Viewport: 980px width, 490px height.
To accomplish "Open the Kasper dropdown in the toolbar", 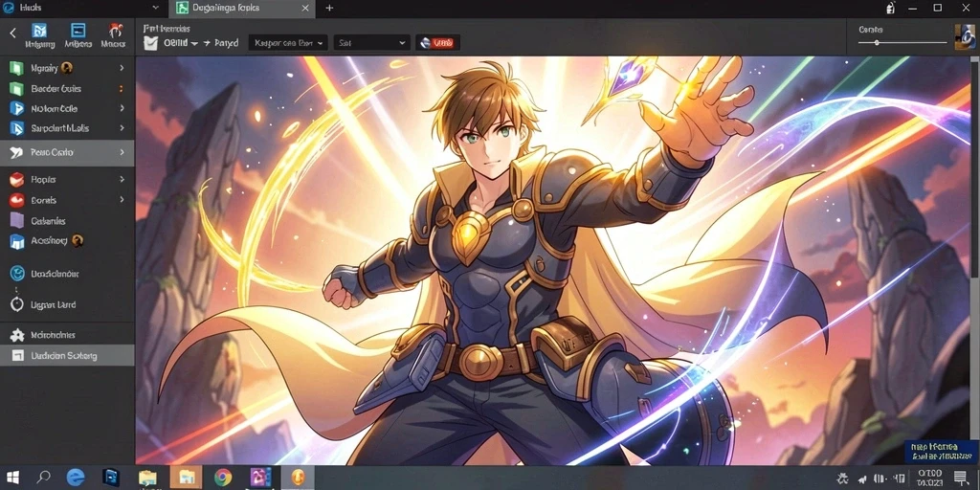I will 288,43.
